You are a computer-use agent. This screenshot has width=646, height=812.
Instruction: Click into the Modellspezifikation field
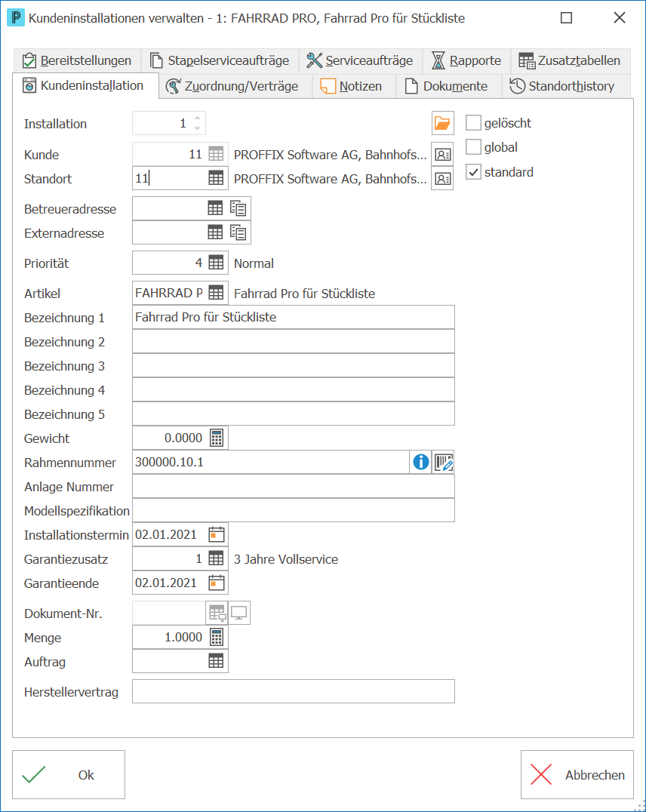coord(294,511)
